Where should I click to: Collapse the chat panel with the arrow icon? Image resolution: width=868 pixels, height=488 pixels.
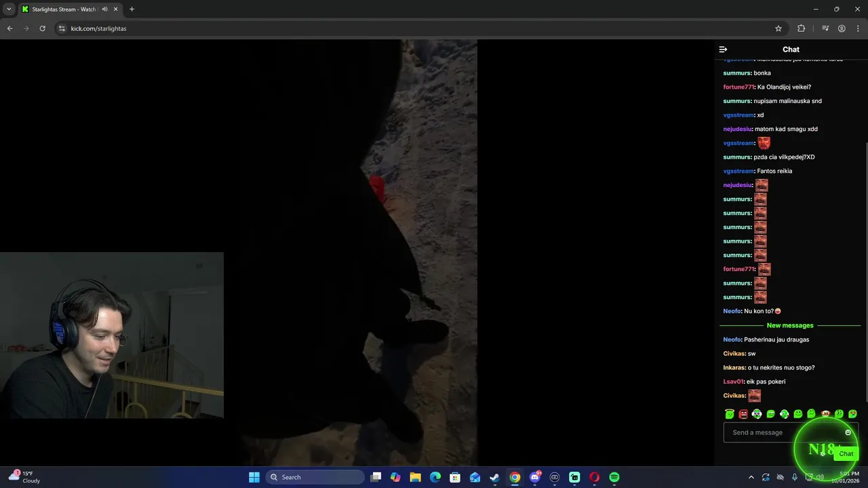723,49
